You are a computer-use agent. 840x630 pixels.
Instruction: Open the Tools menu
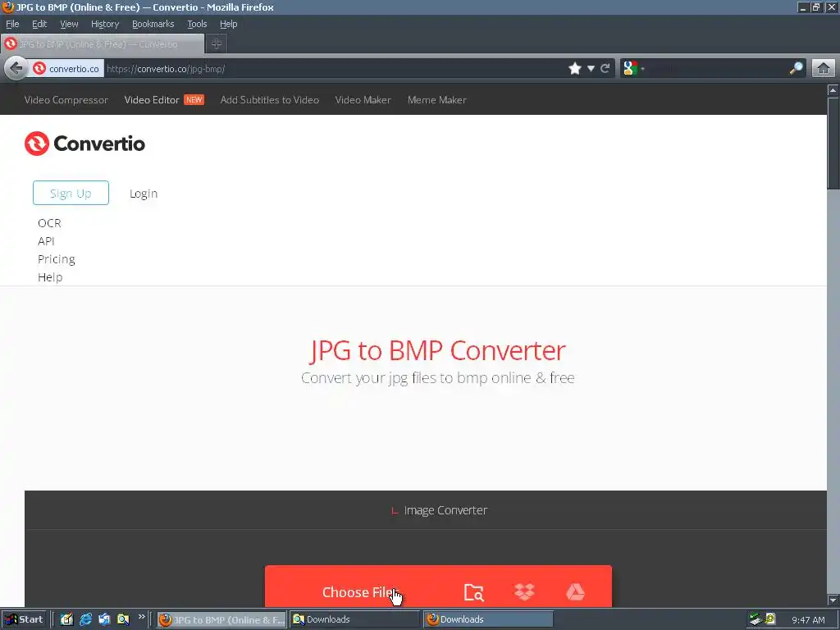point(197,24)
